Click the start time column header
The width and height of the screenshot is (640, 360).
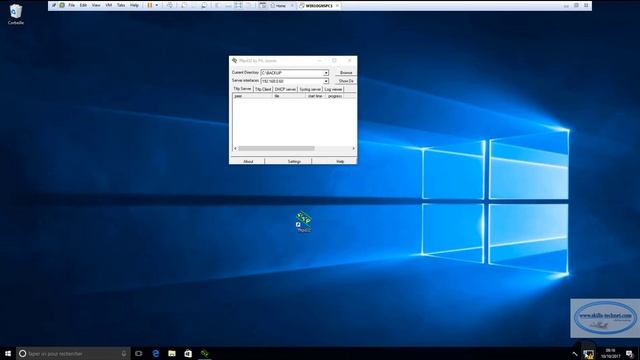(x=316, y=96)
